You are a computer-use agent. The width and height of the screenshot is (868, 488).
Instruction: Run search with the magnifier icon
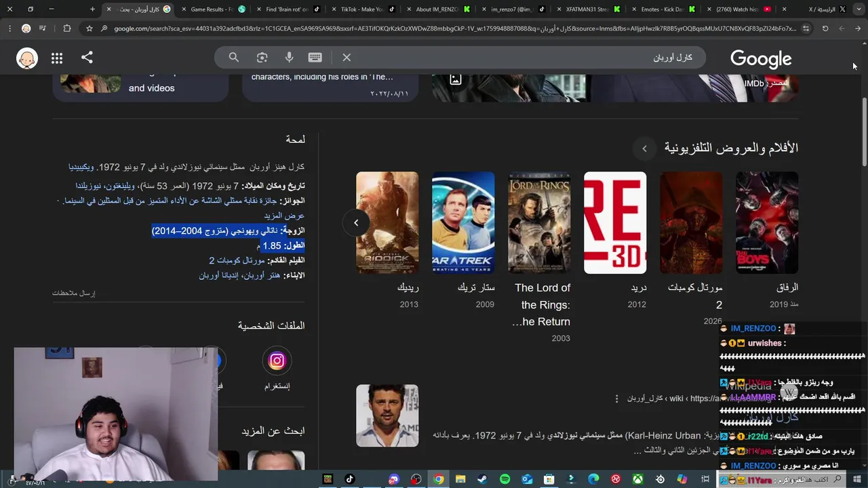point(234,58)
